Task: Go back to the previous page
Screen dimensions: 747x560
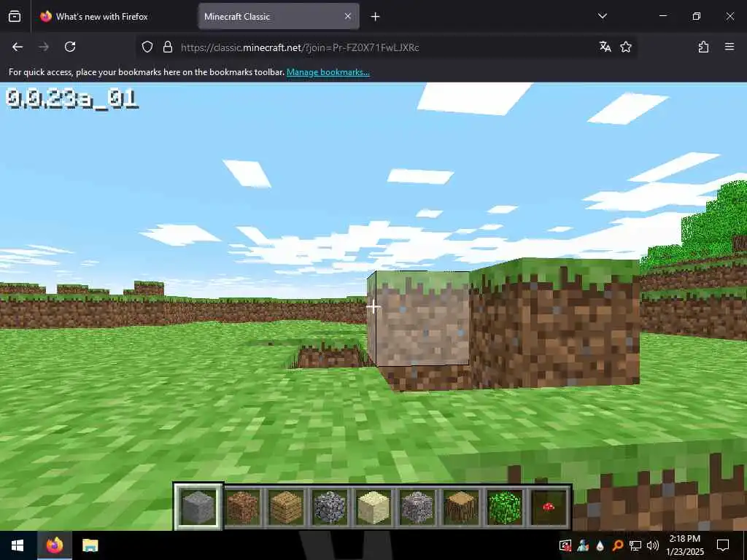Action: [x=18, y=47]
